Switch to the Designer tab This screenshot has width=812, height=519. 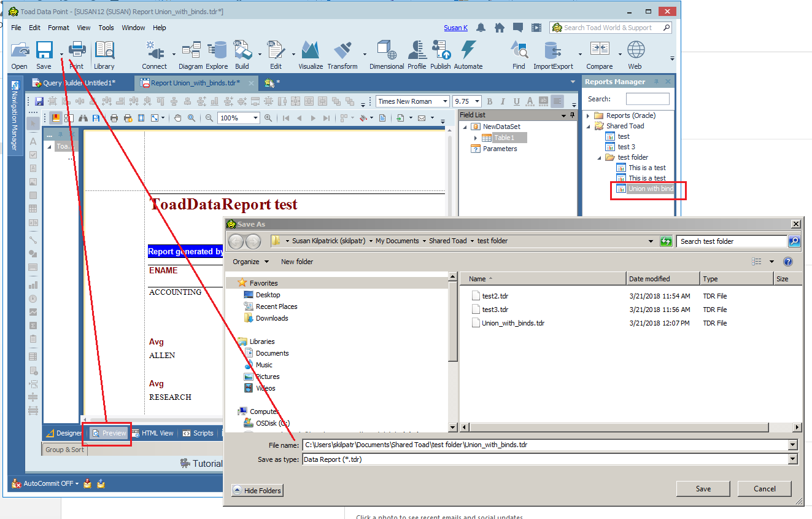[64, 433]
